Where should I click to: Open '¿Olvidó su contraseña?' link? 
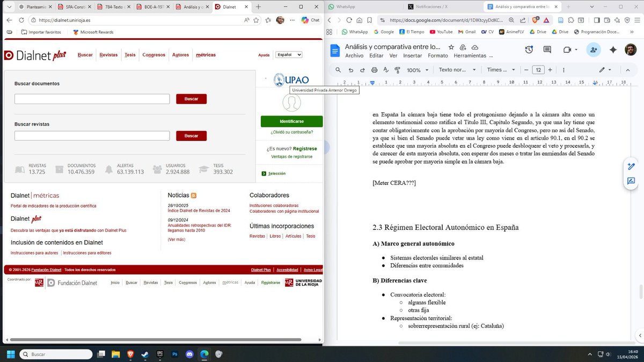pyautogui.click(x=292, y=132)
